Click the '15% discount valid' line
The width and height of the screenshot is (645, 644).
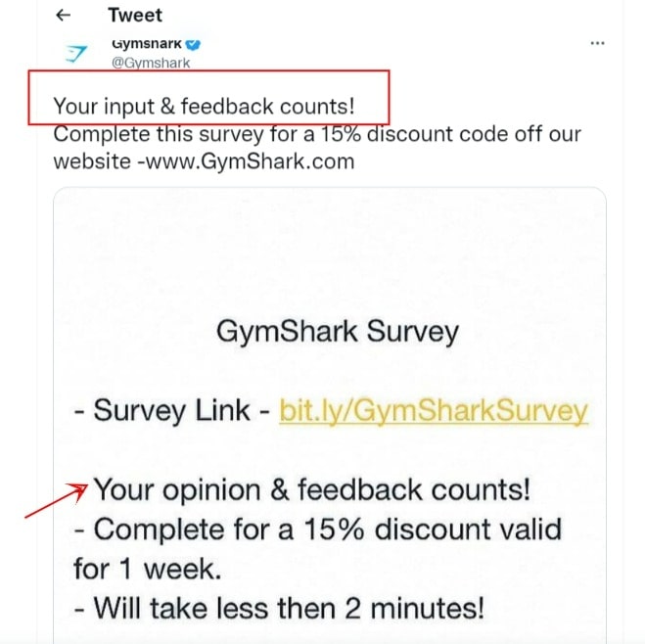317,529
